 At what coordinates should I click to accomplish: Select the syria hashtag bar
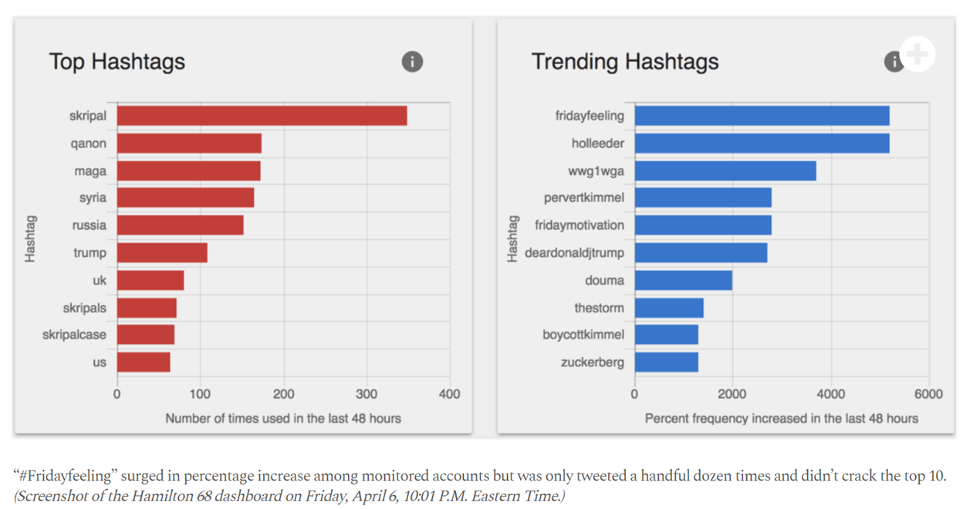point(185,198)
